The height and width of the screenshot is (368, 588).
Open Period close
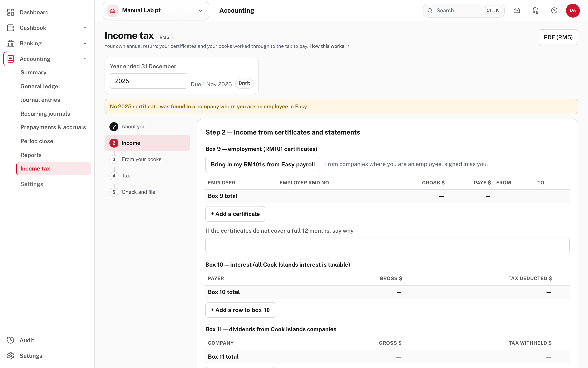[37, 141]
